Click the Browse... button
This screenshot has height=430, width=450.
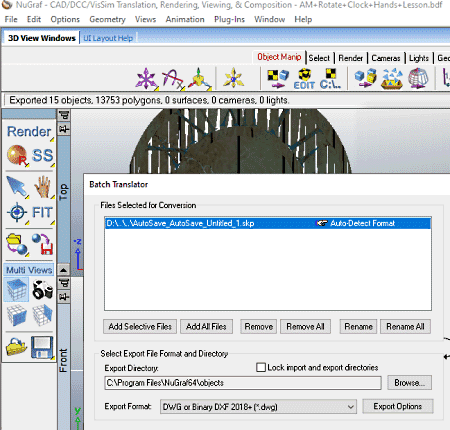pos(409,383)
